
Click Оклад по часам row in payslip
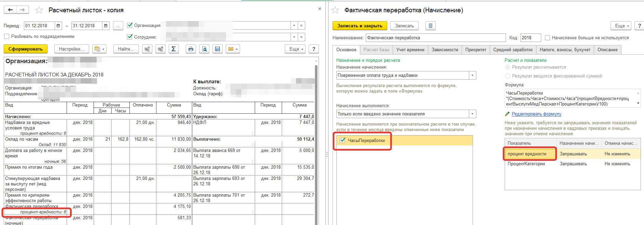click(98, 142)
